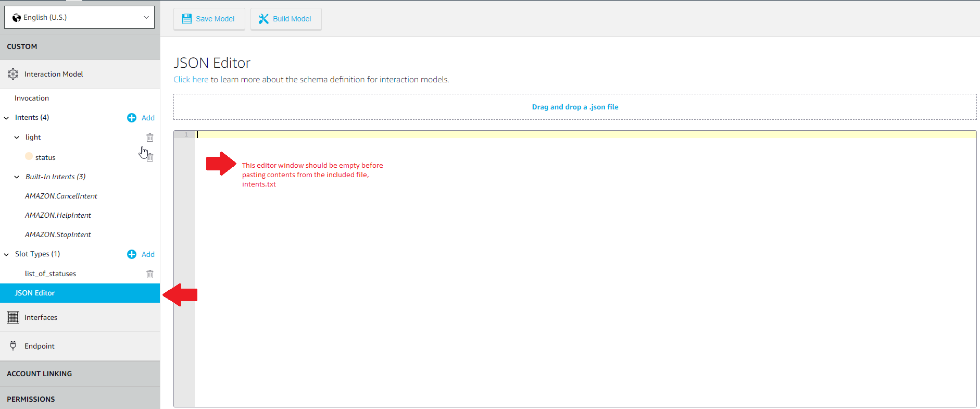Select AMAZON.StopIntent

click(58, 234)
